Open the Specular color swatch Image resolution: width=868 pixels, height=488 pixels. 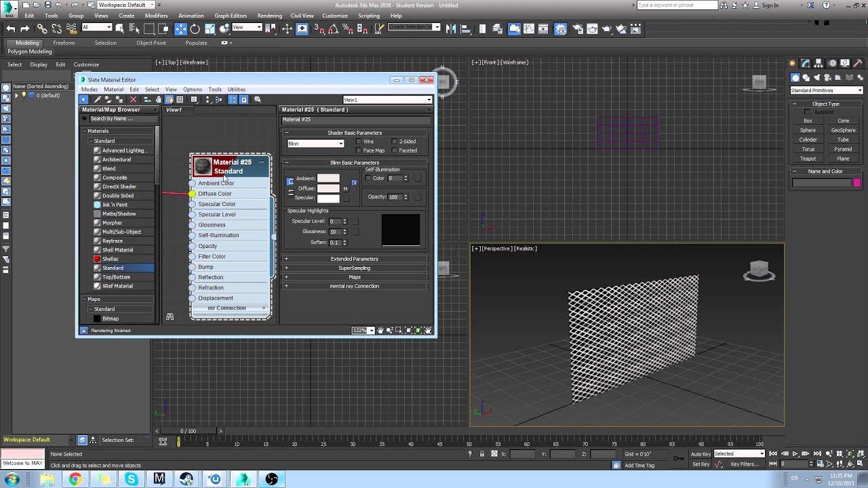click(x=328, y=198)
